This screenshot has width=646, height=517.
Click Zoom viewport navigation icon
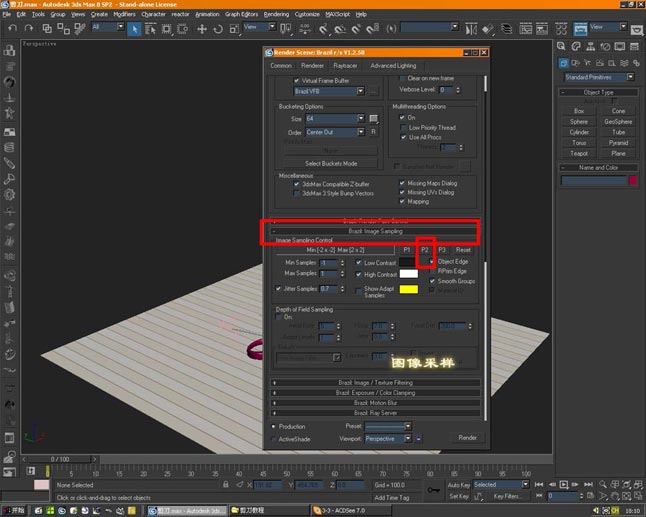click(603, 484)
